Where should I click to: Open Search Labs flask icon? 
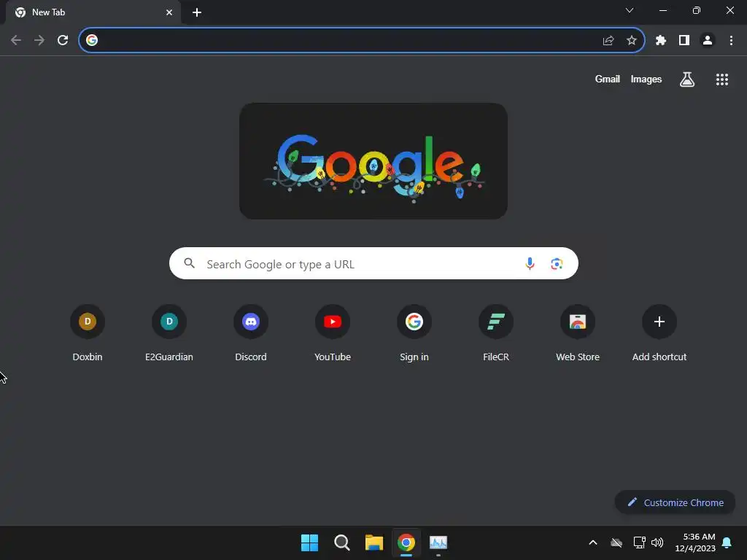[x=687, y=79]
